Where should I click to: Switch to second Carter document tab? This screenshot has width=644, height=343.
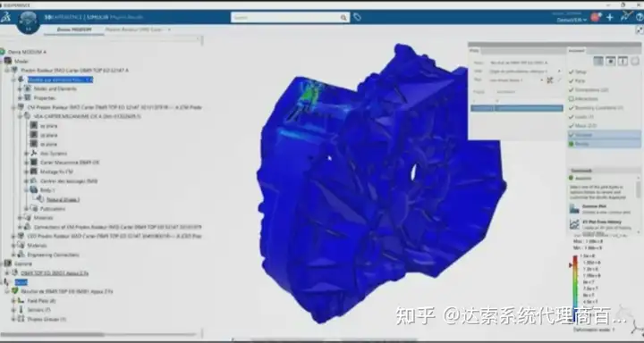pos(134,29)
